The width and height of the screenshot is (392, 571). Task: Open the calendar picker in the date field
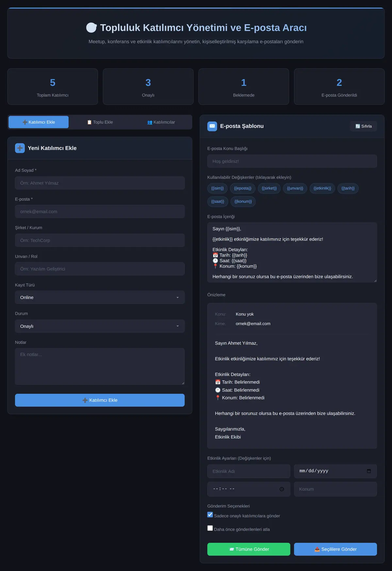(x=369, y=471)
